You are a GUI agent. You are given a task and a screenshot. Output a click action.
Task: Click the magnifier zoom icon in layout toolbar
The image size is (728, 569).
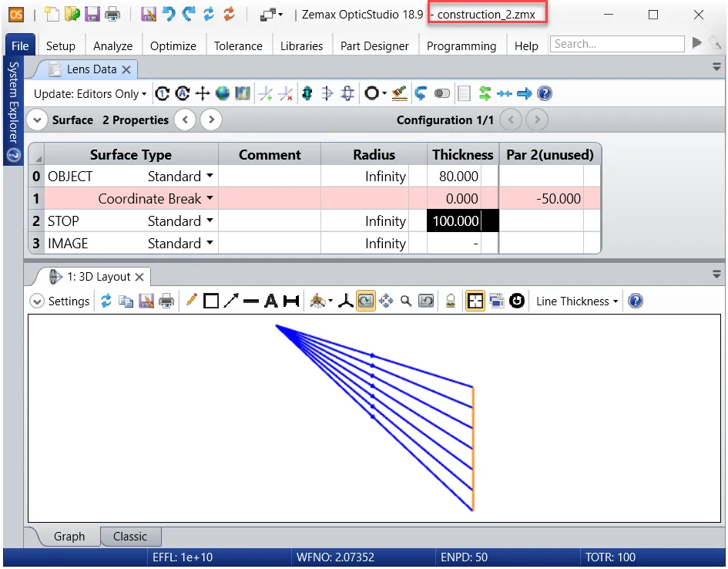click(406, 301)
